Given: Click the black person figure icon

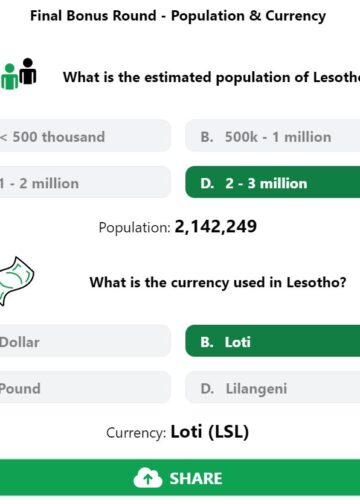Looking at the screenshot, I should coord(28,71).
